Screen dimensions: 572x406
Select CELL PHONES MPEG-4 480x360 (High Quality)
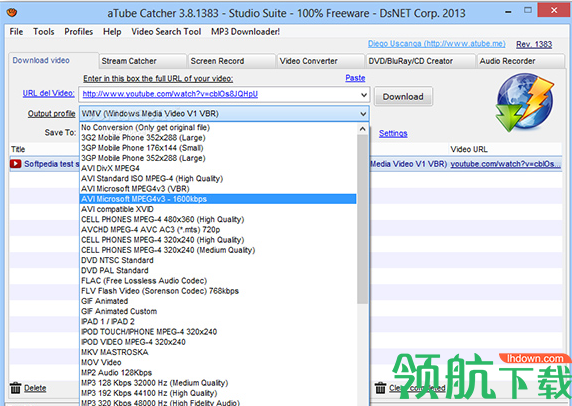tap(218, 220)
